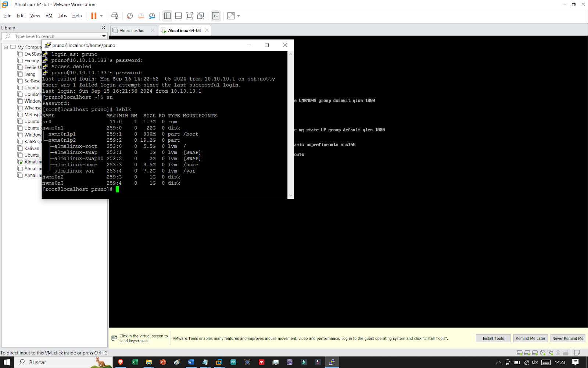This screenshot has height=368, width=588.
Task: Send Ctrl+Alt+Del to the virtual machine
Action: click(x=115, y=16)
